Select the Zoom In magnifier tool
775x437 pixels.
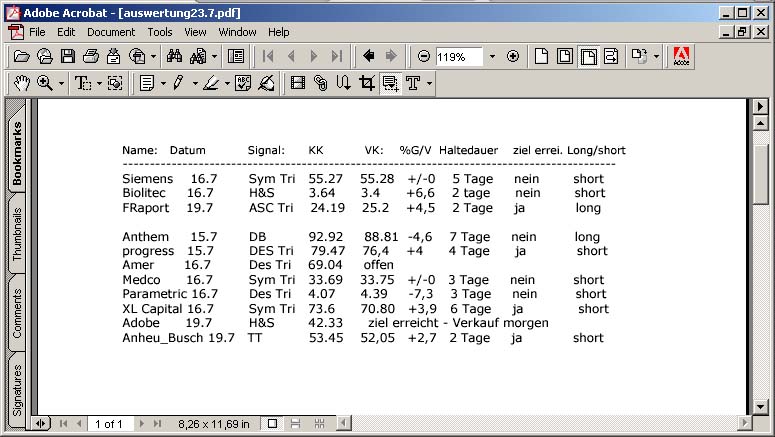(x=44, y=83)
